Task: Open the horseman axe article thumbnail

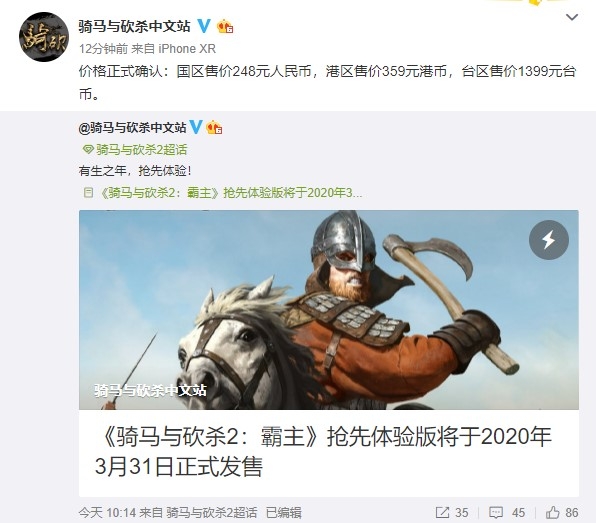Action: pyautogui.click(x=329, y=310)
